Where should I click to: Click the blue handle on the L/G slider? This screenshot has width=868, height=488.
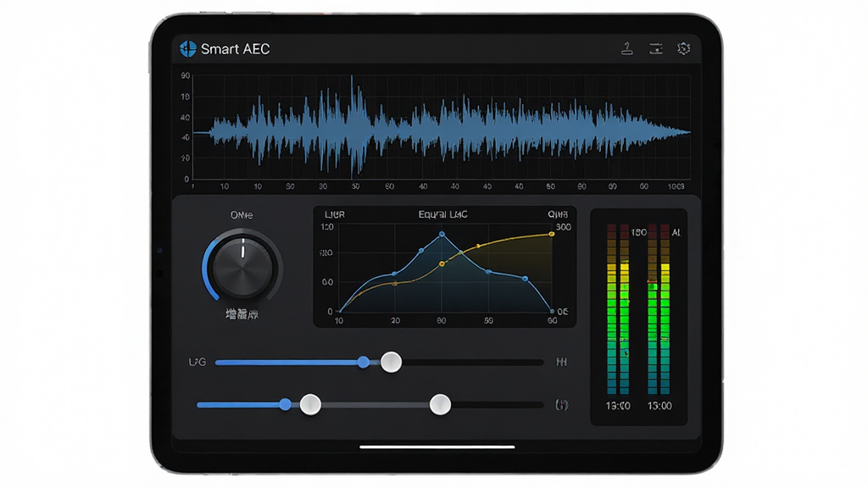363,362
